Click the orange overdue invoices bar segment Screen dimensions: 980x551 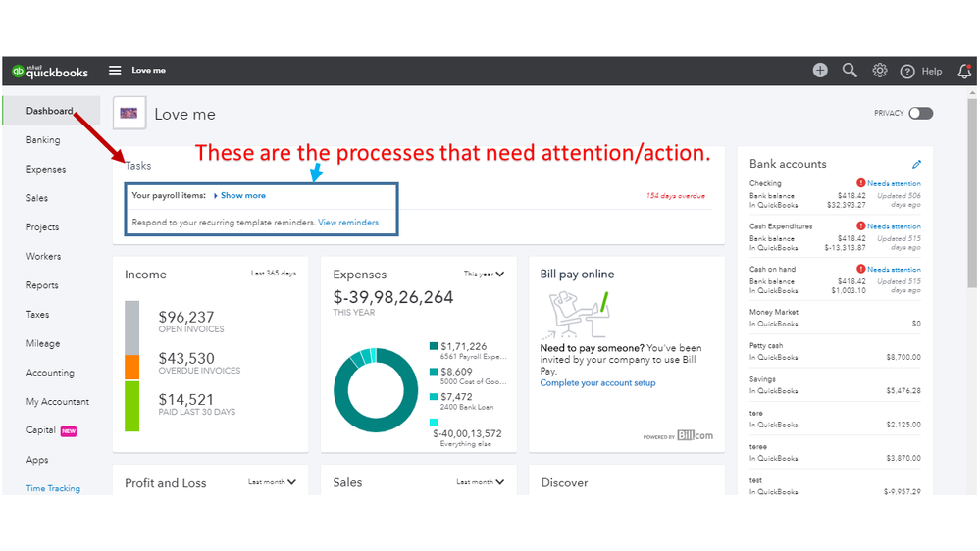[131, 368]
